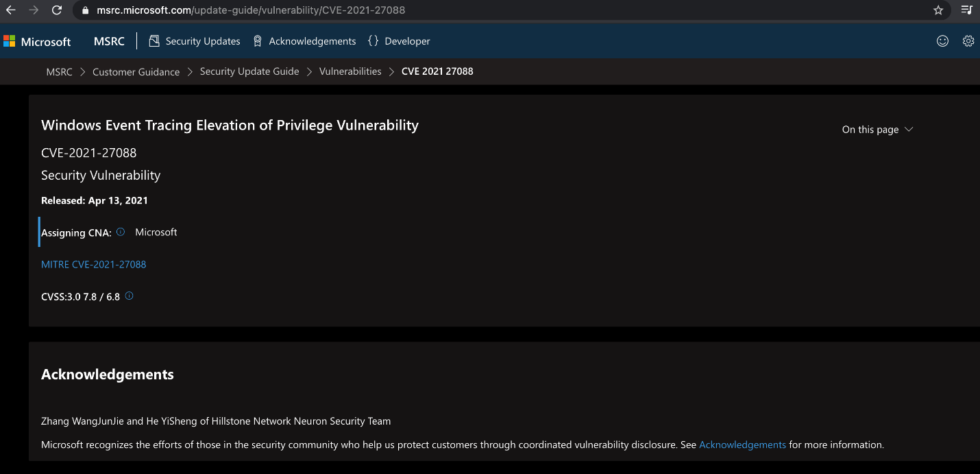Expand the On this page dropdown
This screenshot has height=474, width=980.
click(877, 130)
